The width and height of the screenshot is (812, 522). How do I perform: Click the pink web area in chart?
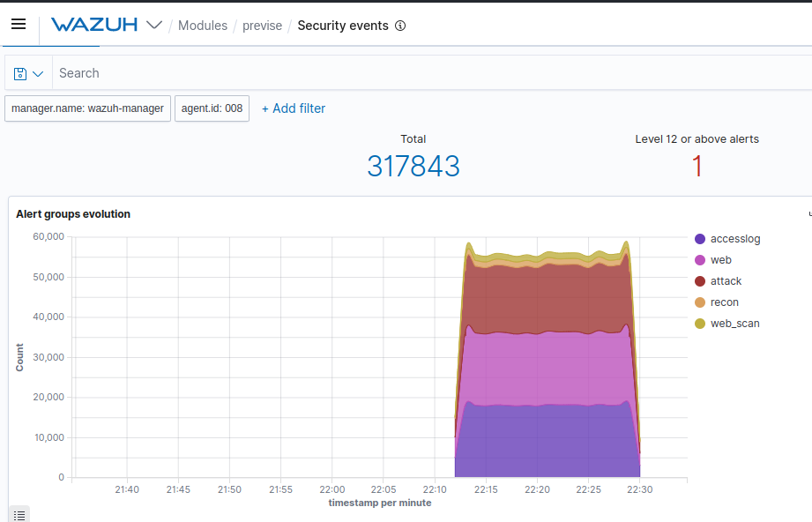[x=547, y=369]
